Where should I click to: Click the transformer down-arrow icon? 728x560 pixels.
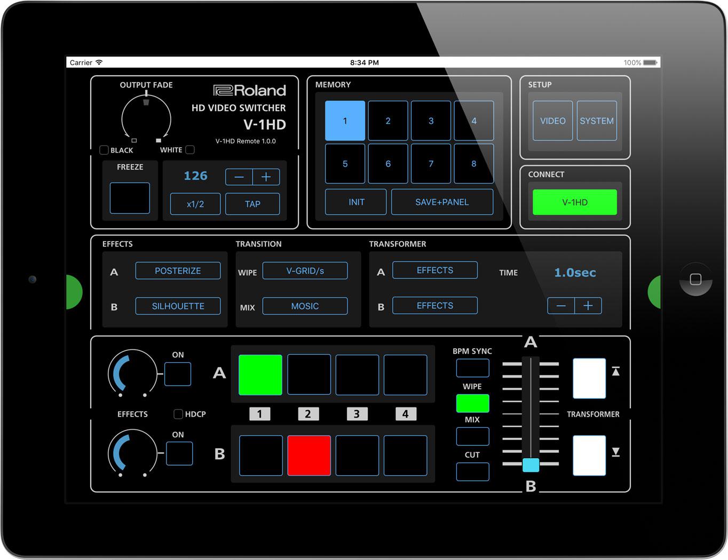[616, 452]
